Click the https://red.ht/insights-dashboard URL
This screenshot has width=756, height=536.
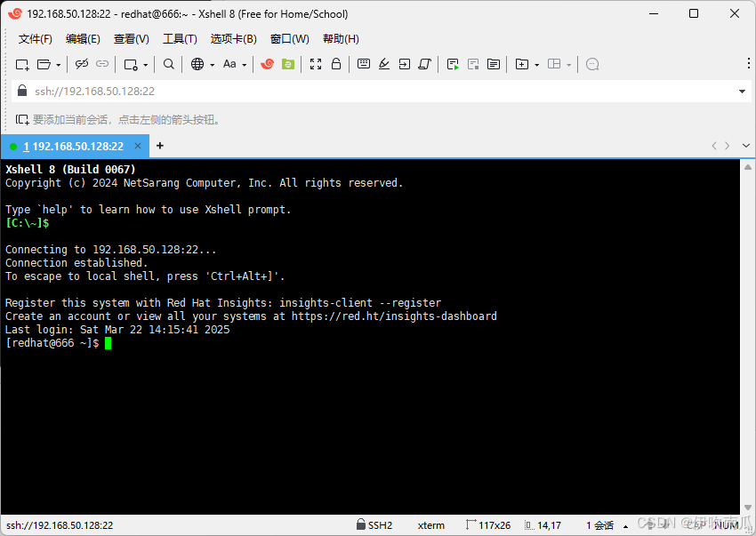pos(394,316)
